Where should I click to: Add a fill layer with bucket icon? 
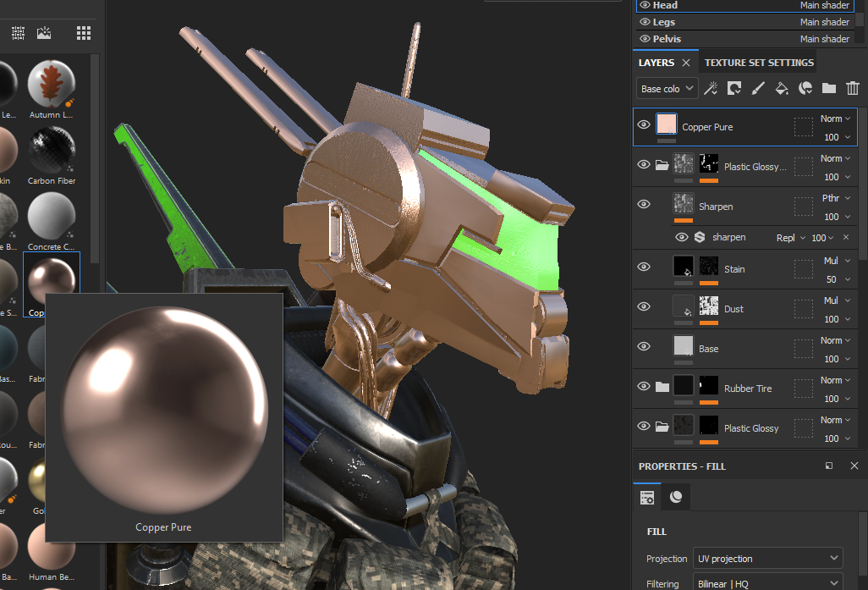tap(782, 88)
